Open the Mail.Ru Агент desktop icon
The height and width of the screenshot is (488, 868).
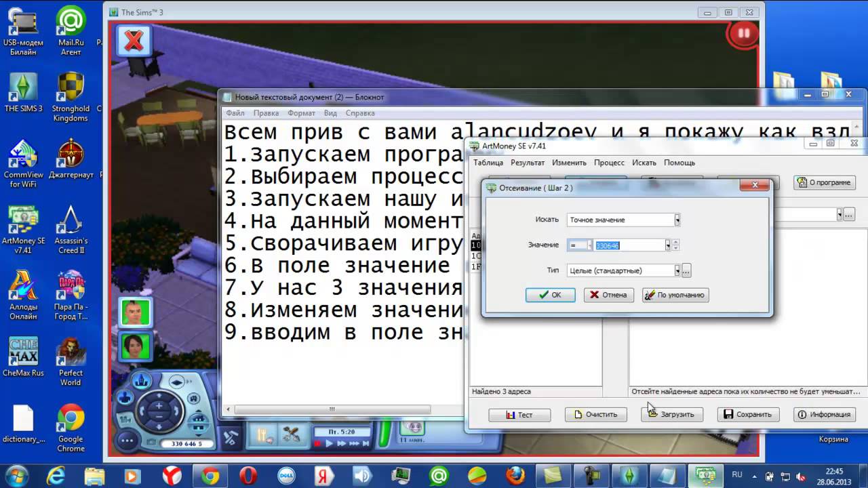pos(71,31)
